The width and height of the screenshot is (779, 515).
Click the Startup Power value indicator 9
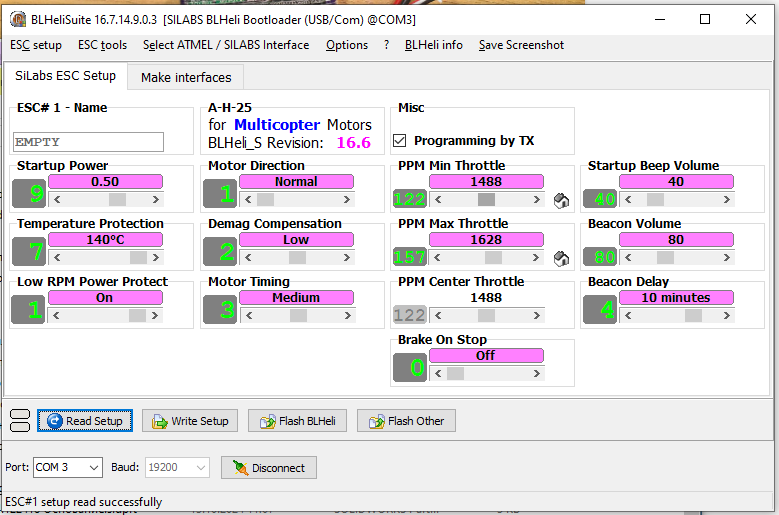point(29,193)
